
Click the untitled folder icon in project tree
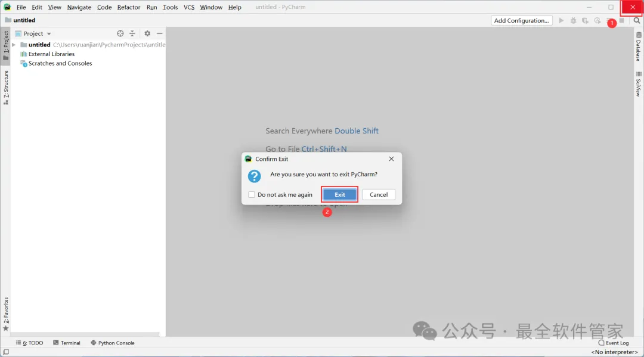pyautogui.click(x=24, y=45)
